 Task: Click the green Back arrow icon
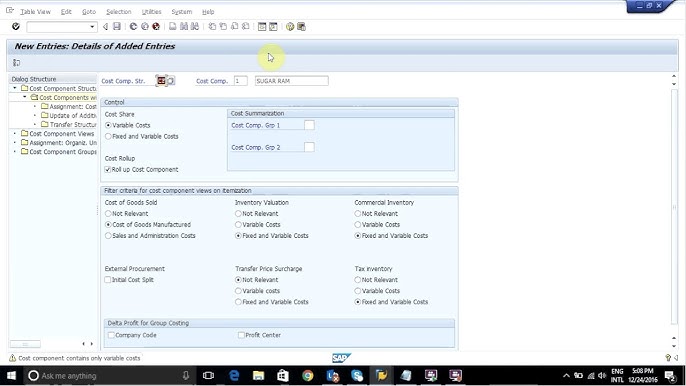(x=133, y=27)
